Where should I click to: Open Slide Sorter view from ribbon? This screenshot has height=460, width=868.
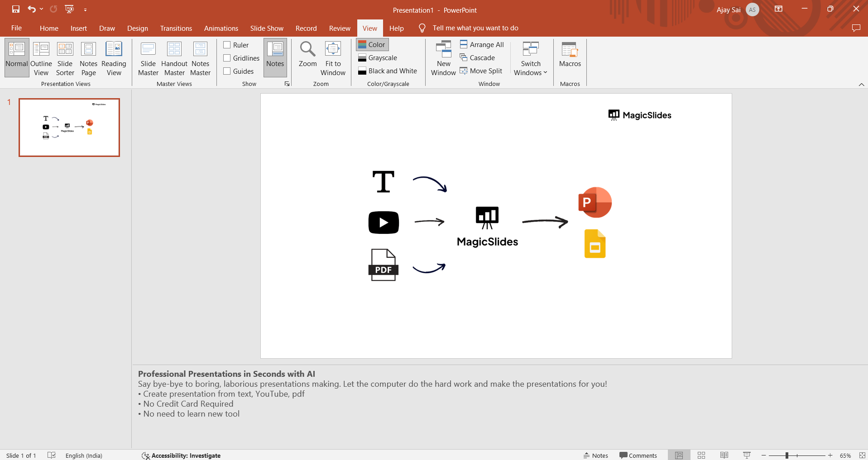point(65,59)
